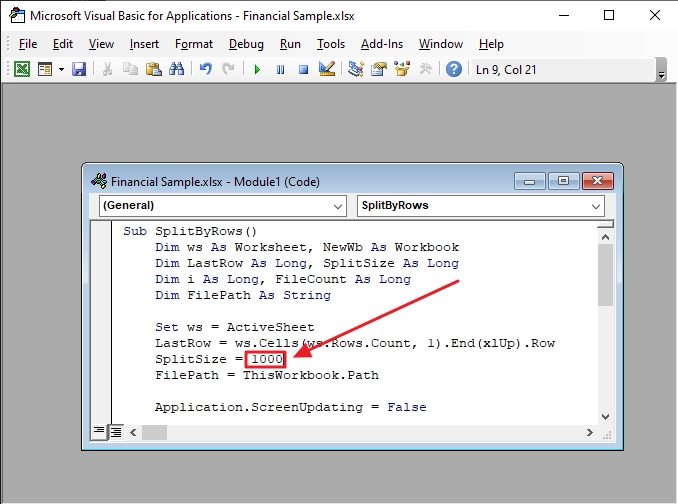Image resolution: width=678 pixels, height=504 pixels.
Task: Open Find with the binoculars icon
Action: (176, 69)
